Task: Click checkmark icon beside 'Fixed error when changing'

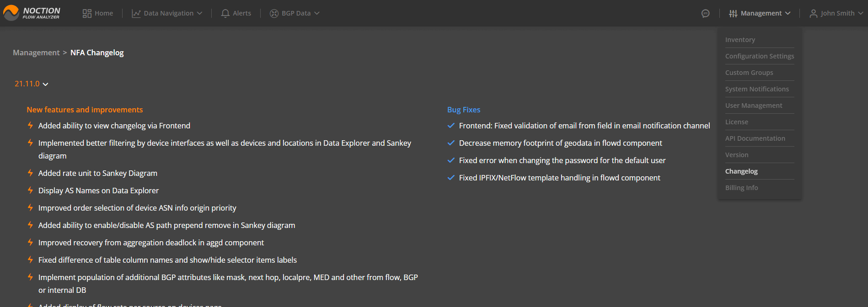Action: coord(451,160)
